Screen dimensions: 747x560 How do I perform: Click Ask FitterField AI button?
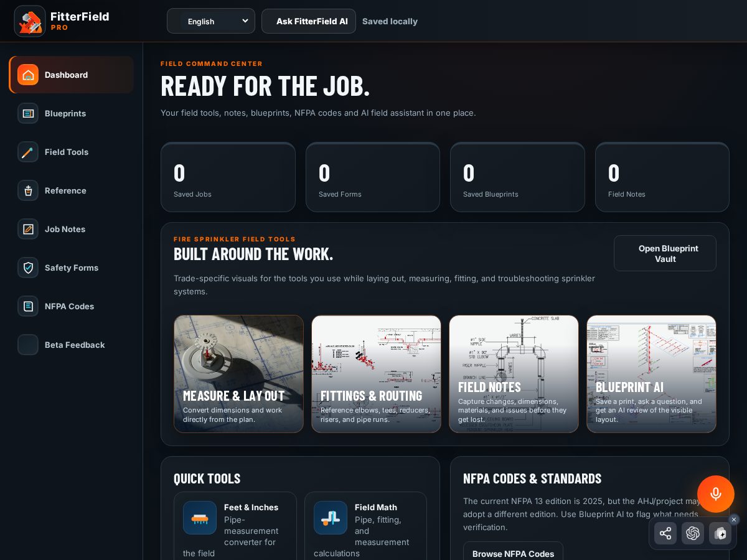309,21
